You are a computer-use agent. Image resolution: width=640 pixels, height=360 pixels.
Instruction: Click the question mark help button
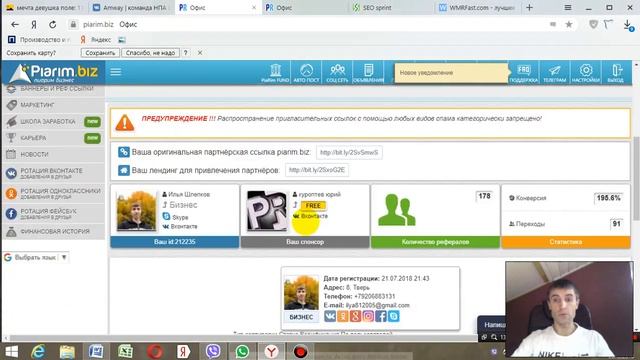point(185,53)
